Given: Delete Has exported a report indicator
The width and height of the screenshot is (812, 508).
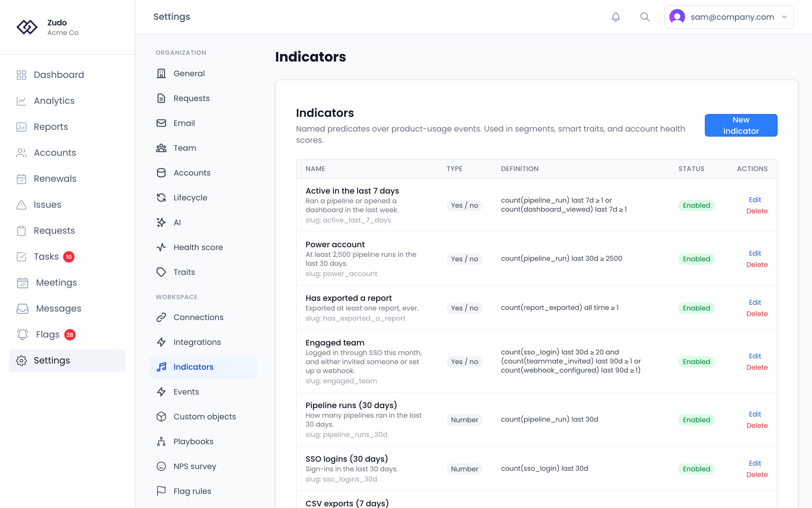Looking at the screenshot, I should pos(757,314).
